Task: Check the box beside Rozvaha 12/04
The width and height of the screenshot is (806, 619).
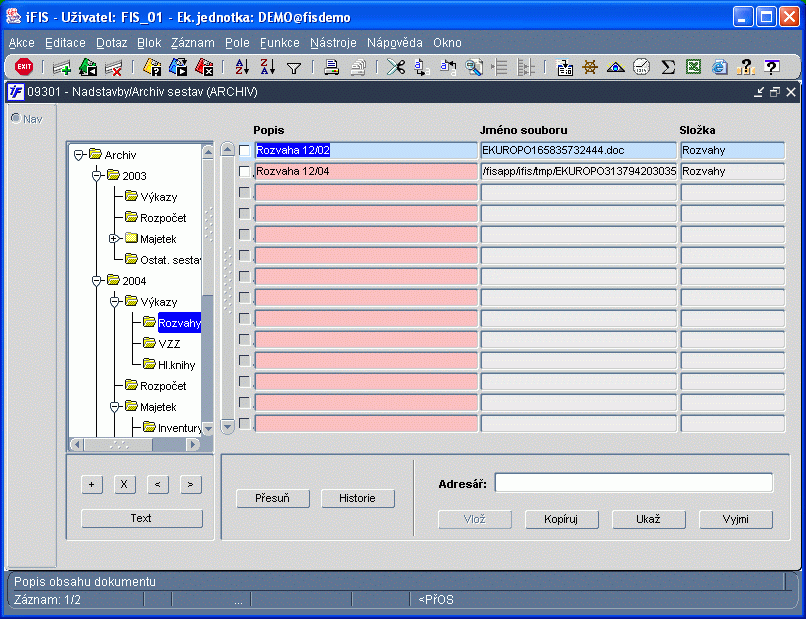Action: coord(245,172)
